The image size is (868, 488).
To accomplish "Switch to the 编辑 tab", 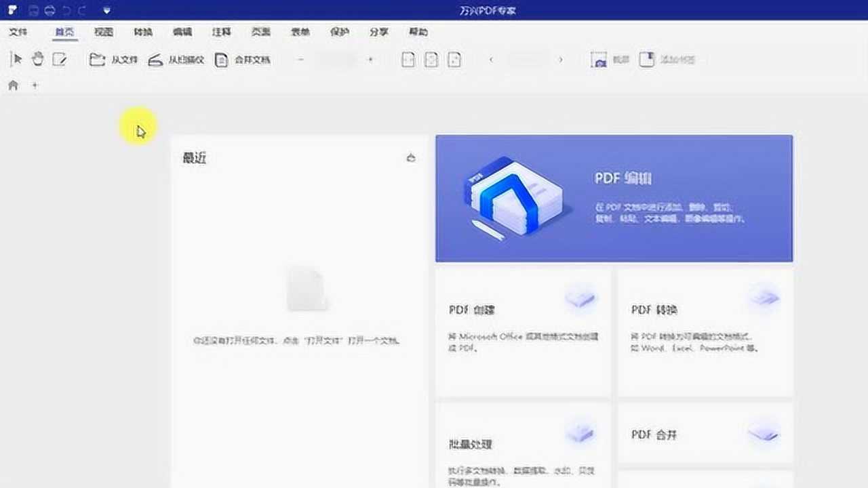I will pos(182,32).
